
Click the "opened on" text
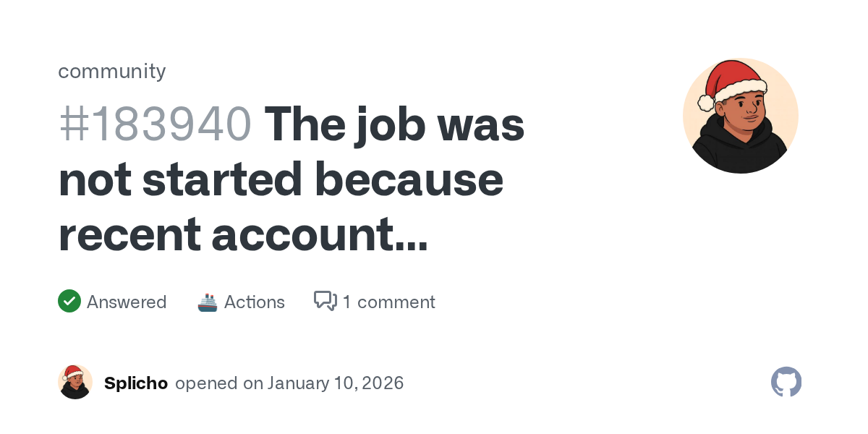click(x=219, y=383)
